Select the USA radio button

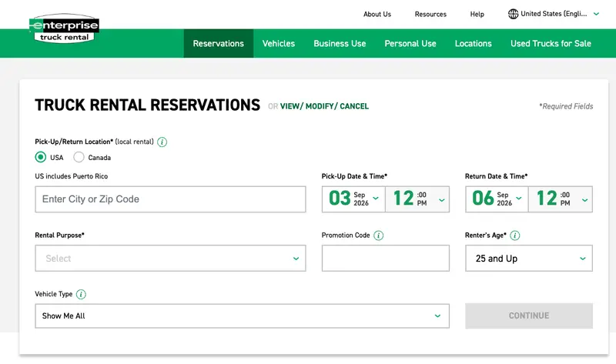click(41, 158)
